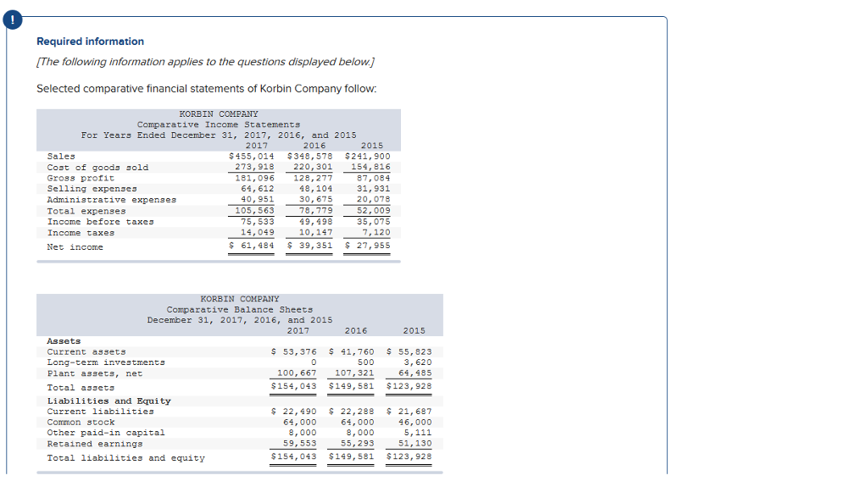Click the 2016 cost of goods 220,301
Viewport: 868px width, 481px height.
[313, 167]
